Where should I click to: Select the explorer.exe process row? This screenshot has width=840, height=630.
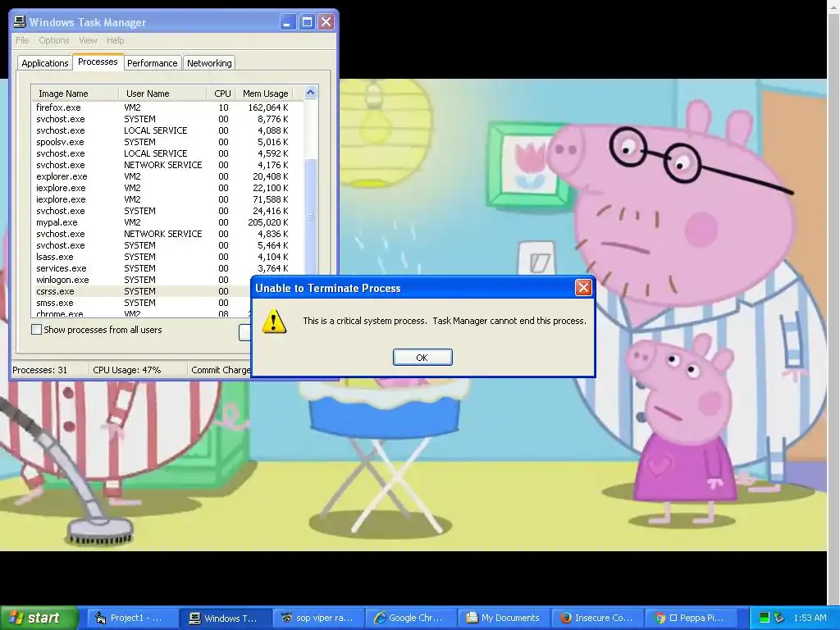[167, 176]
